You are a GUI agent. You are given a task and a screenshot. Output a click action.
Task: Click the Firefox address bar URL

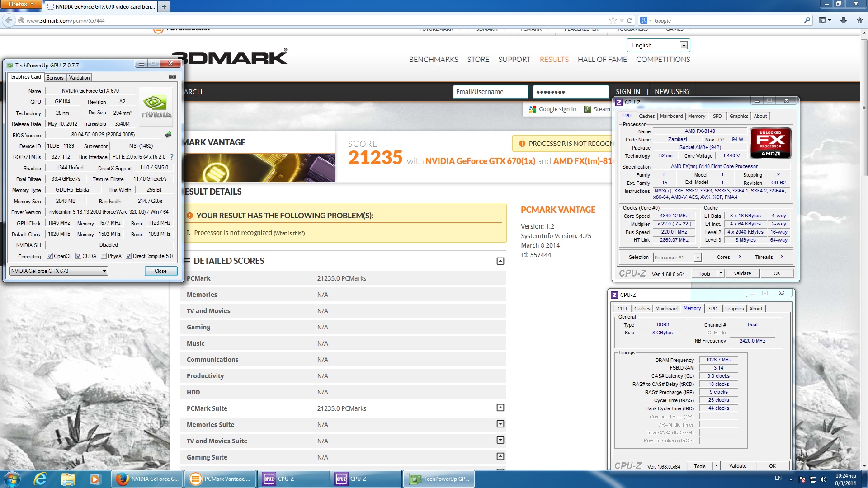(x=66, y=20)
